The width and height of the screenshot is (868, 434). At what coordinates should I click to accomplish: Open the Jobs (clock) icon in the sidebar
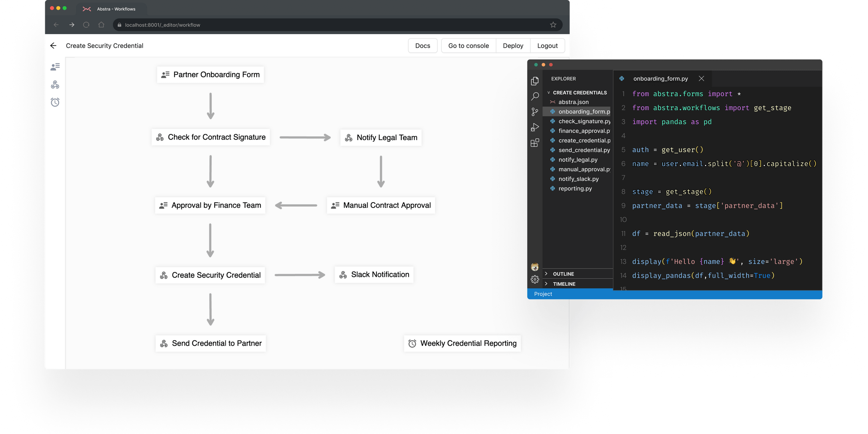click(x=55, y=102)
